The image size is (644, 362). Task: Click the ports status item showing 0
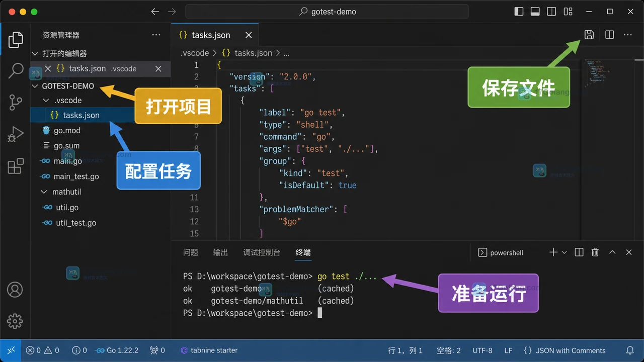tap(157, 350)
